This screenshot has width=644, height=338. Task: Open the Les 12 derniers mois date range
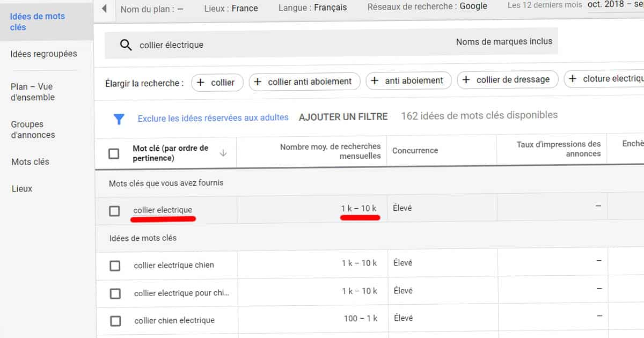[x=545, y=5]
